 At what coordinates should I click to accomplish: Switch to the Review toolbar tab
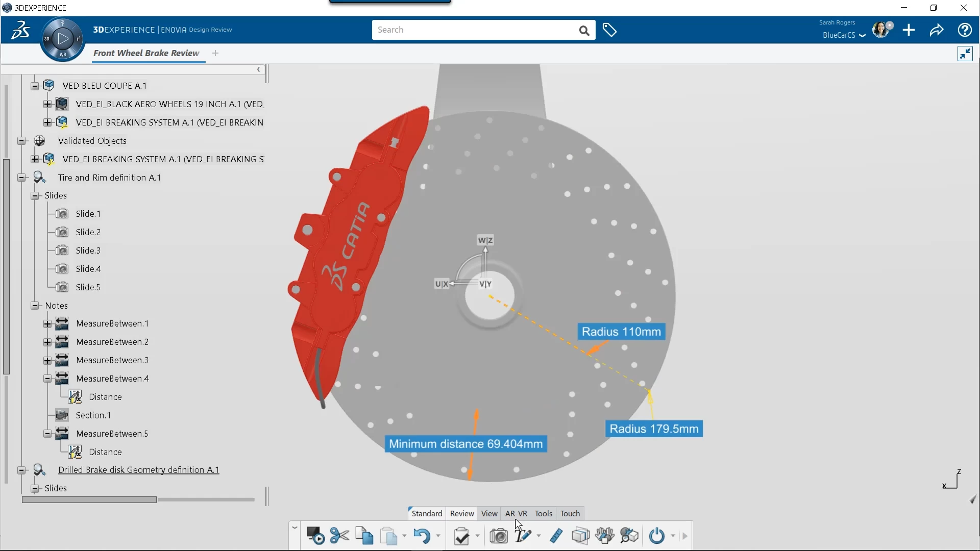[x=462, y=513]
